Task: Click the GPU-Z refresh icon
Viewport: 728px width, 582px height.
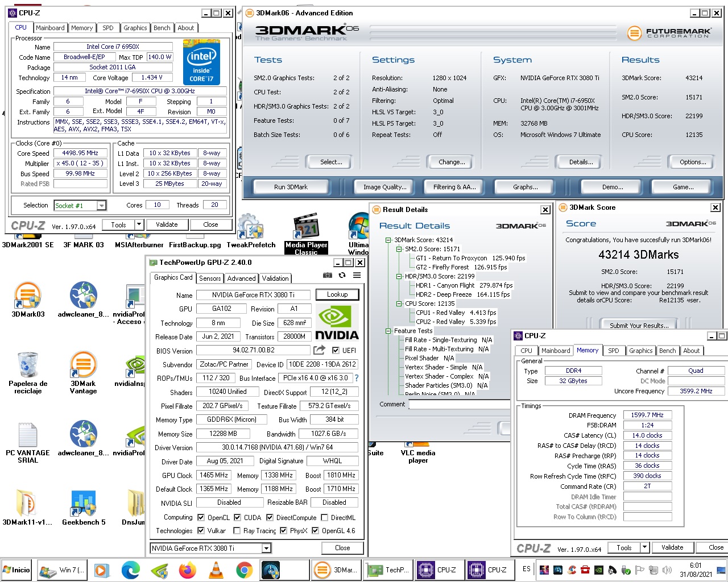Action: pos(342,275)
